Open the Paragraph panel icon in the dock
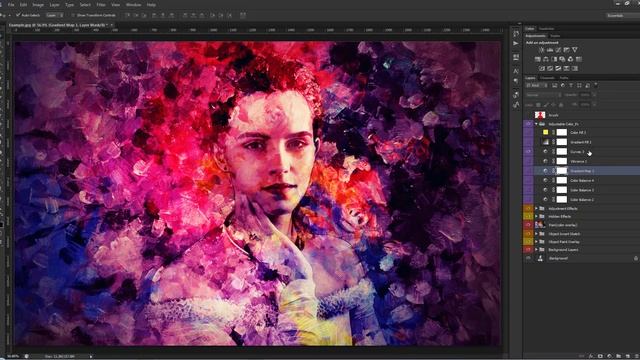The width and height of the screenshot is (640, 360). [x=516, y=81]
